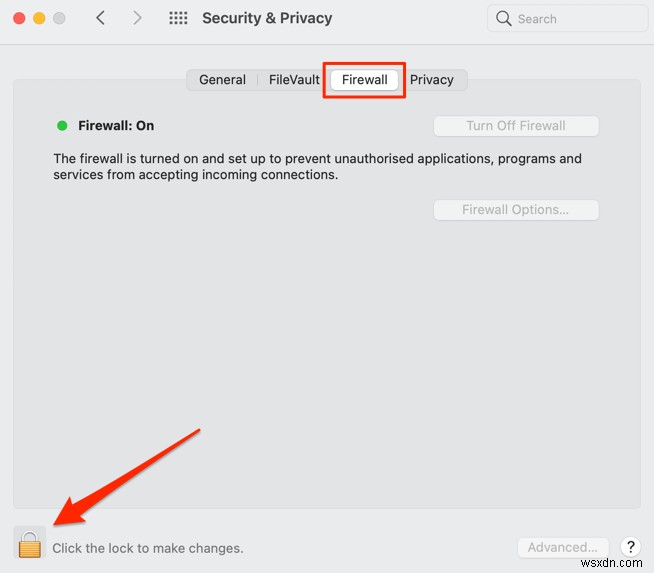Viewport: 654px width, 573px height.
Task: Click the Advanced button
Action: pos(562,547)
